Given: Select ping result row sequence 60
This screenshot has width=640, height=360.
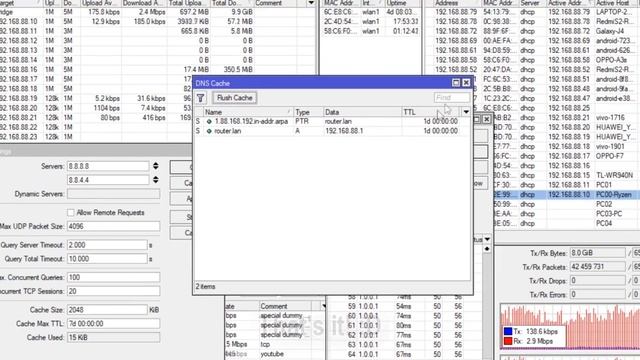Looking at the screenshot, I should 405,316.
